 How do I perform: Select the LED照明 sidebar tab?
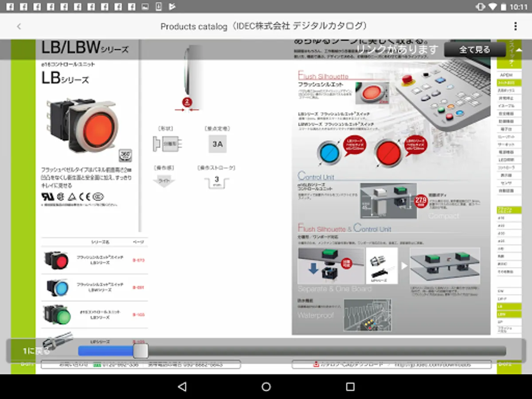tap(509, 160)
